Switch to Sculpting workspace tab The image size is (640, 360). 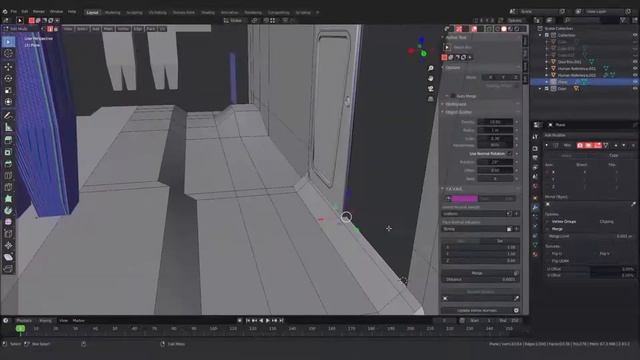134,12
